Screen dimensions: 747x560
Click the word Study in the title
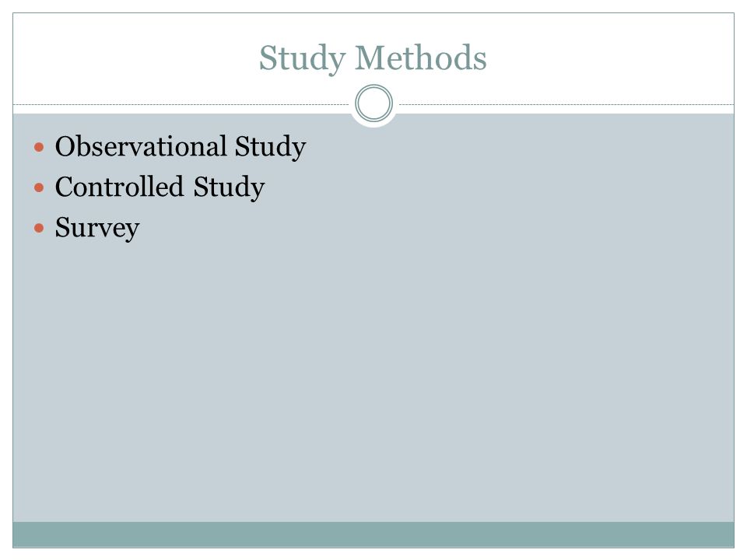tap(303, 59)
